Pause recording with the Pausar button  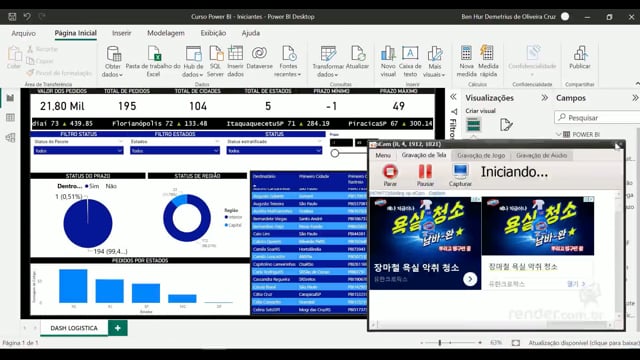(425, 172)
